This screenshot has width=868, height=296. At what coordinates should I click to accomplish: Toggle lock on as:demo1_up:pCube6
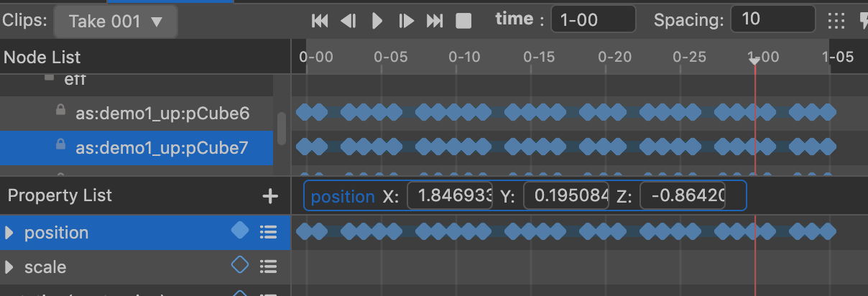pos(61,111)
